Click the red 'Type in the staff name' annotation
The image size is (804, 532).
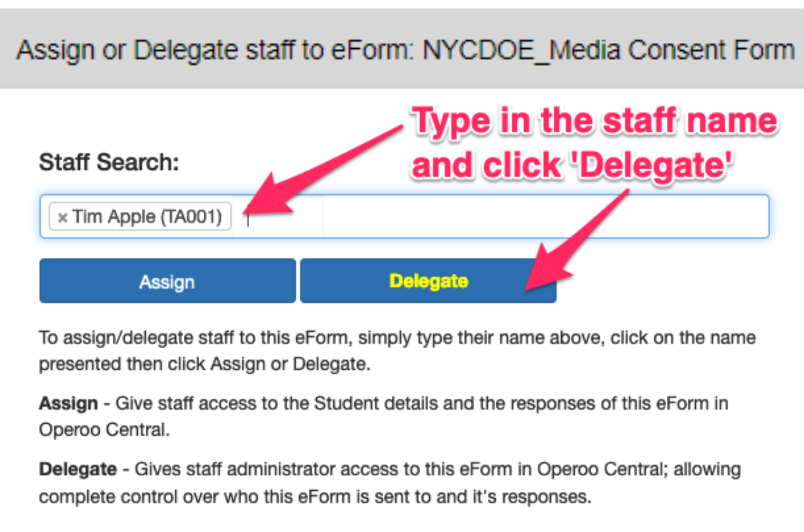tap(595, 121)
